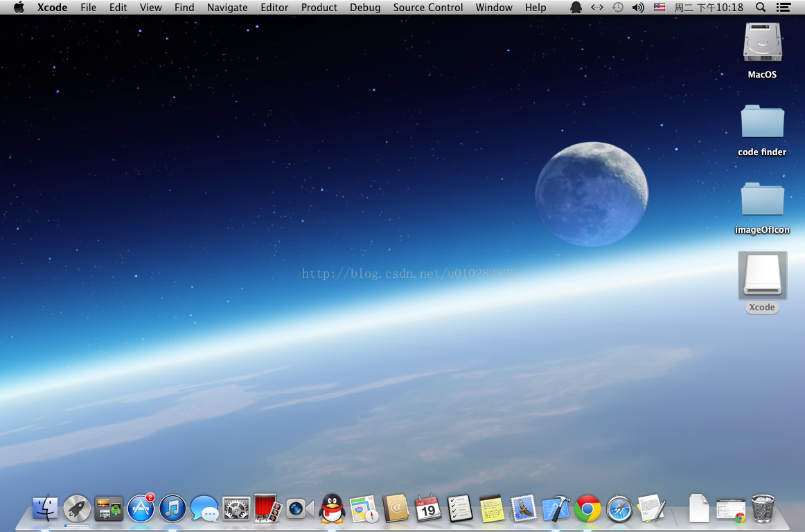805x532 pixels.
Task: Launch Safari from the Dock
Action: pyautogui.click(x=619, y=509)
